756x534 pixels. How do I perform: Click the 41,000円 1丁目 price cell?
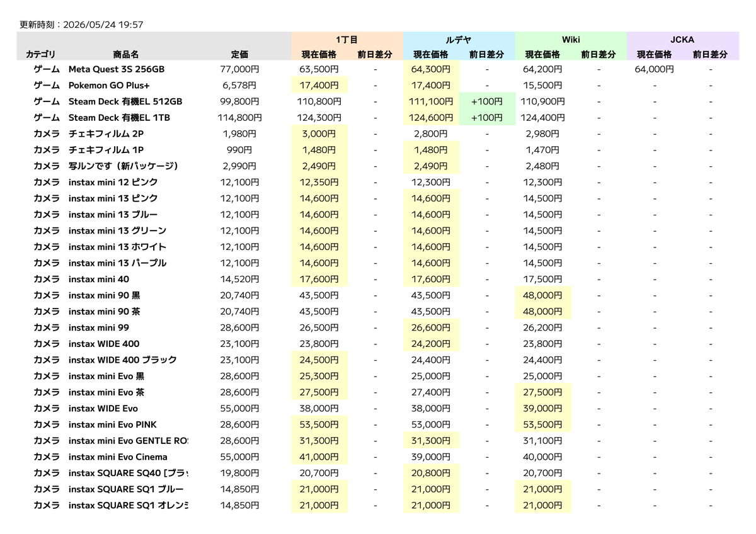[319, 457]
